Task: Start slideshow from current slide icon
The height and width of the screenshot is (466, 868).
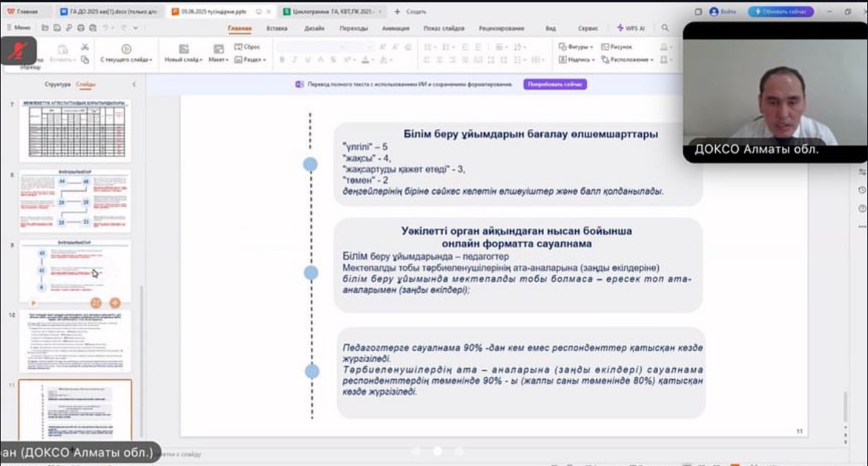Action: (x=126, y=48)
